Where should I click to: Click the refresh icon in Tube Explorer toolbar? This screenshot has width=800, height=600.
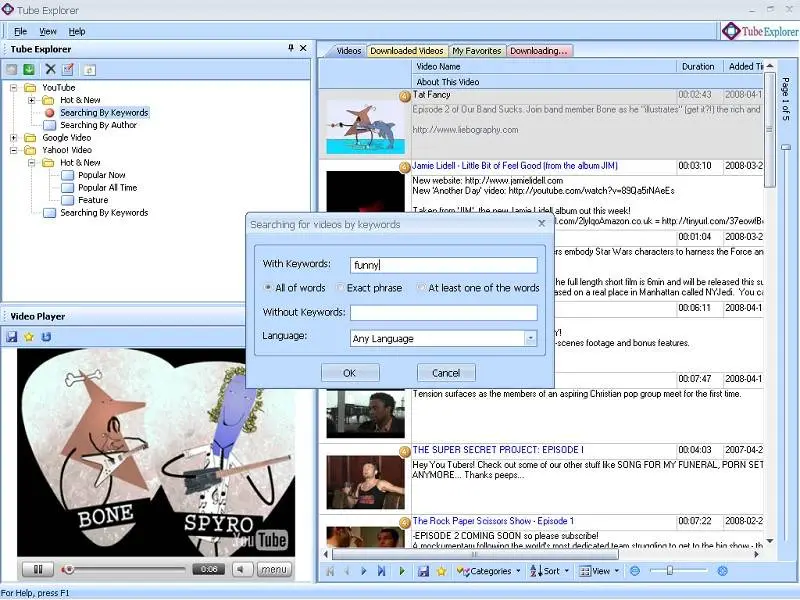tap(89, 70)
